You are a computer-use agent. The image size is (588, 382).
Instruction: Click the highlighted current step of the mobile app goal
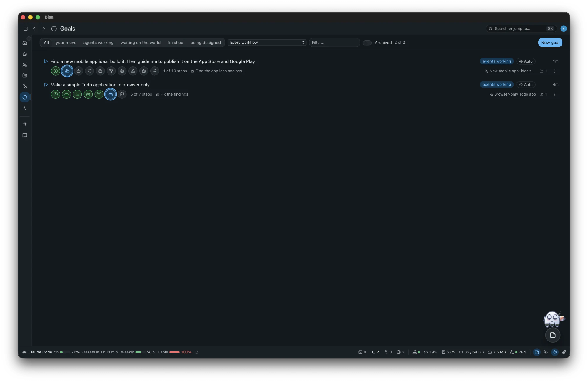(67, 71)
